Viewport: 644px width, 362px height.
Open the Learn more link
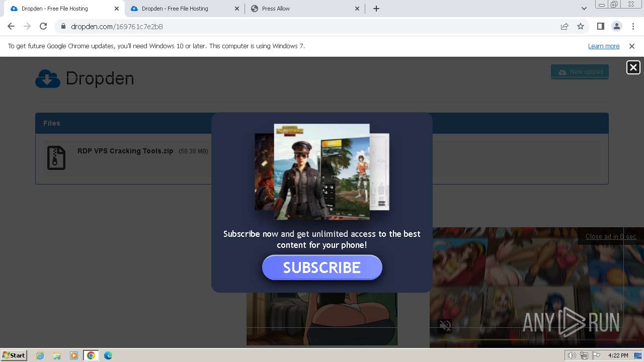click(x=604, y=46)
